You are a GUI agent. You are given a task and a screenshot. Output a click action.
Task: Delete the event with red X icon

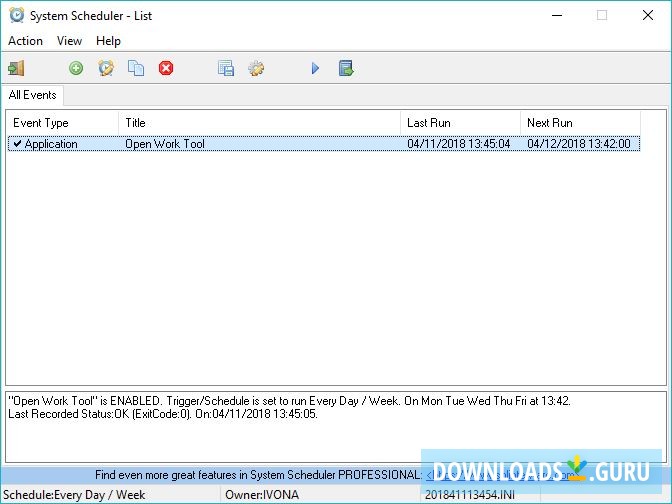[x=166, y=68]
